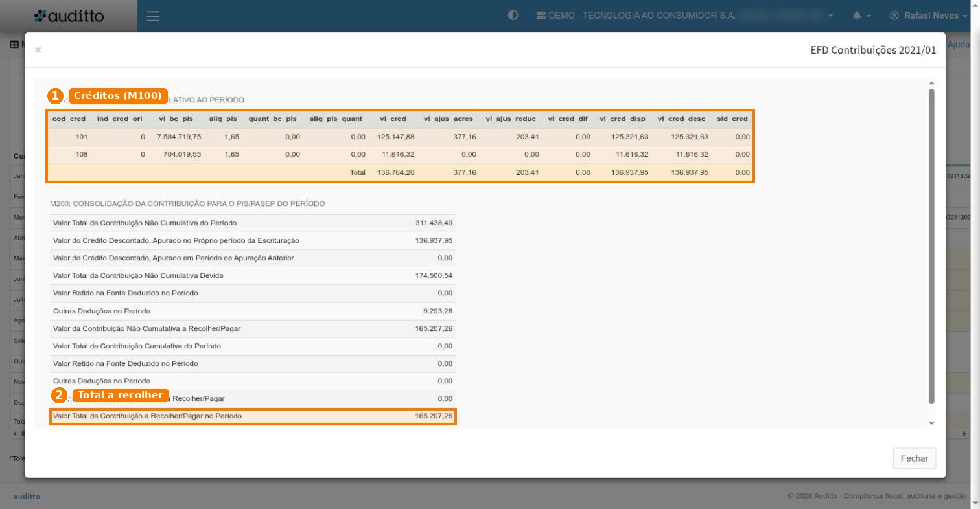The image size is (980, 509).
Task: Click the company server icon
Action: pyautogui.click(x=541, y=16)
